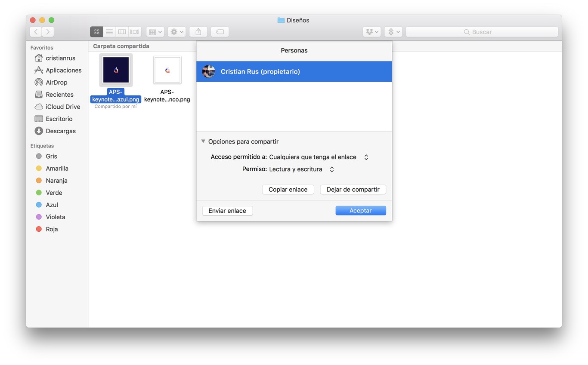Click the Buscar search field
The height and width of the screenshot is (365, 588).
(x=482, y=32)
